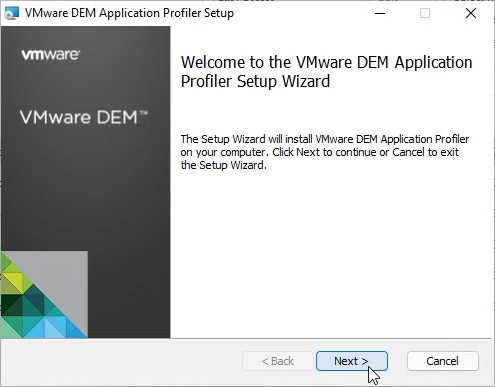Open the installer icon menu in title bar

click(x=12, y=13)
